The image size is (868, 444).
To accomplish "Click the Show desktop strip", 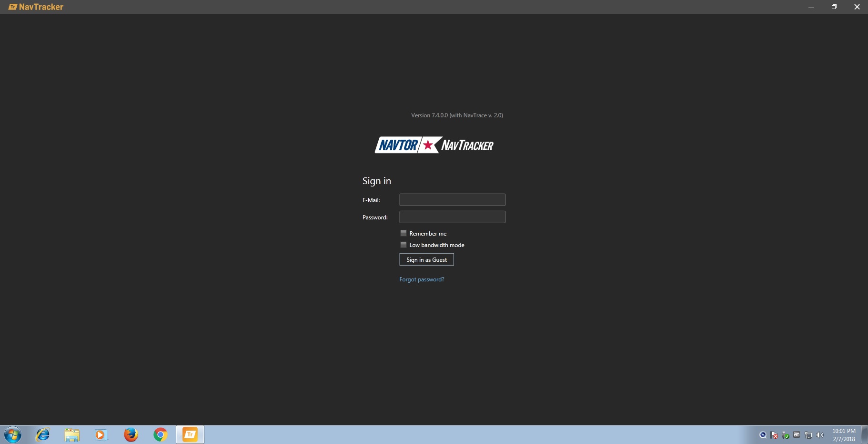I will coord(864,435).
